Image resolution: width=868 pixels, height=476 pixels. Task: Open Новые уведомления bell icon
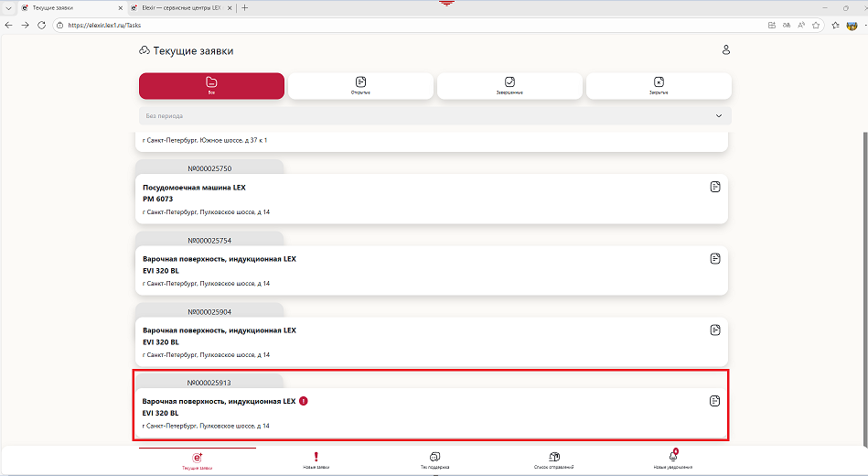point(674,457)
